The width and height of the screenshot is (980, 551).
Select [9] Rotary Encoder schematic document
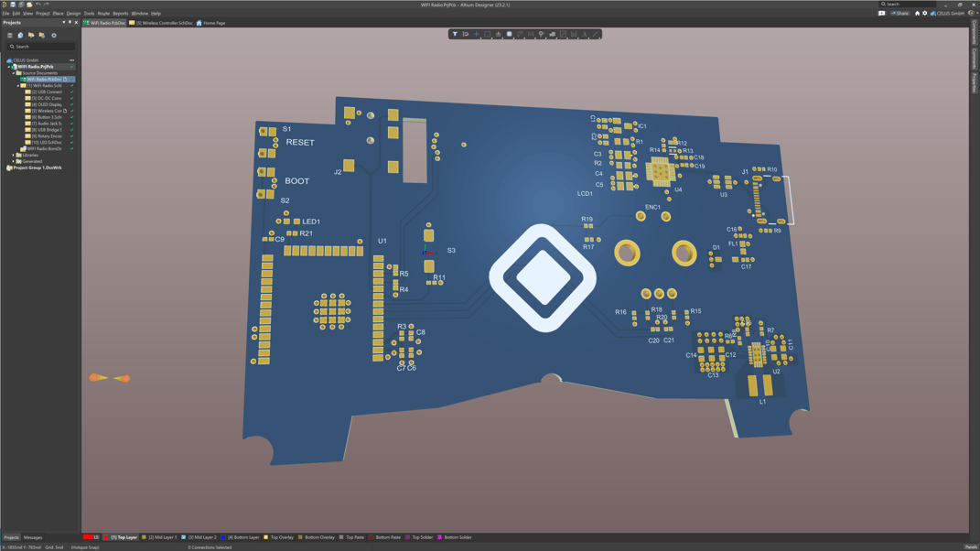pos(47,136)
